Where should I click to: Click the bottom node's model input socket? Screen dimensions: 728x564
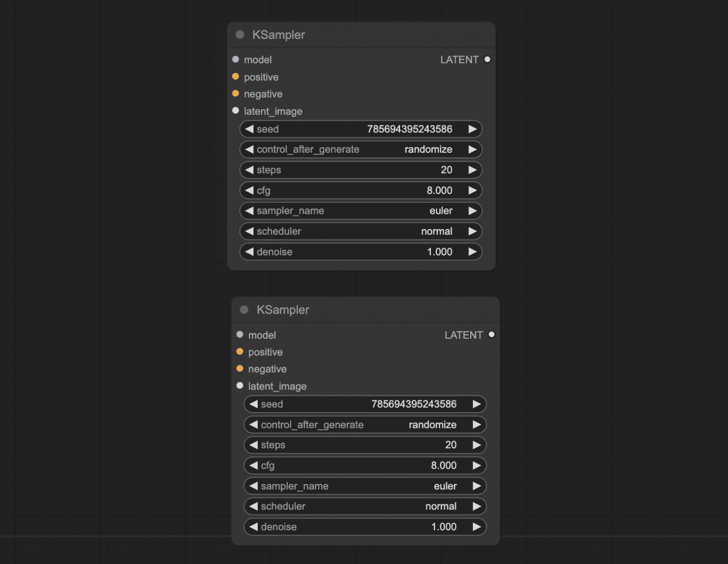(240, 334)
